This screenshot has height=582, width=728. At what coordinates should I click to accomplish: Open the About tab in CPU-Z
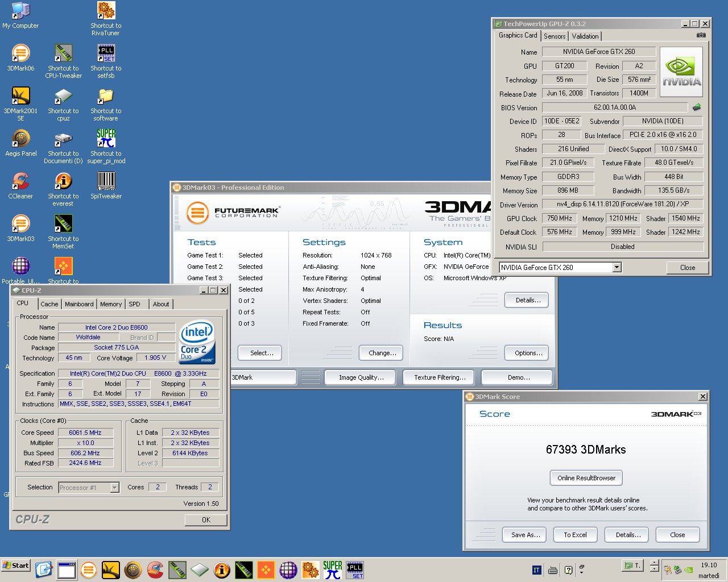[x=161, y=304]
